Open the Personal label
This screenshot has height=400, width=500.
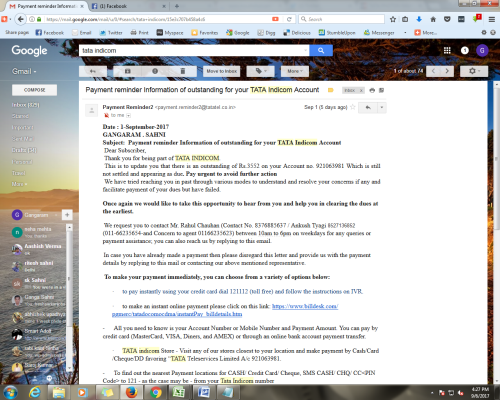[22, 162]
